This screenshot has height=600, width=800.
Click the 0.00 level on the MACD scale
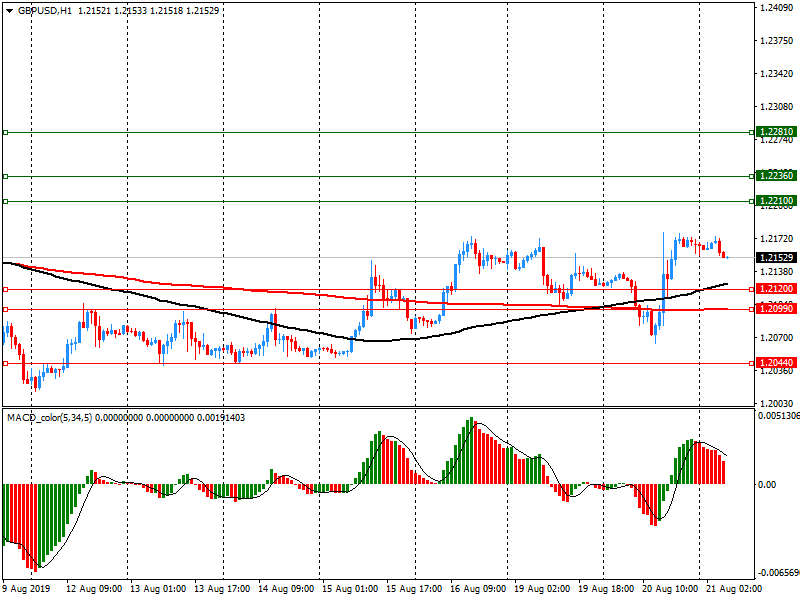(x=767, y=484)
